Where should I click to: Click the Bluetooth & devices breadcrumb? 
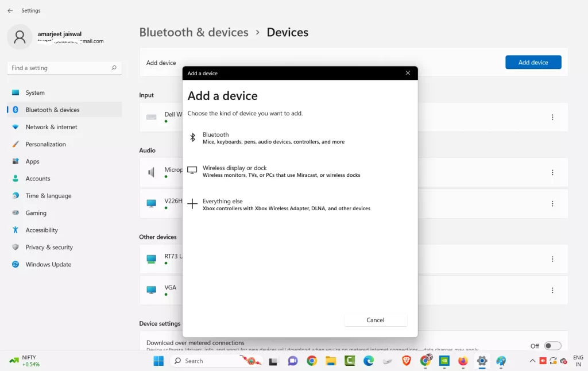tap(194, 32)
